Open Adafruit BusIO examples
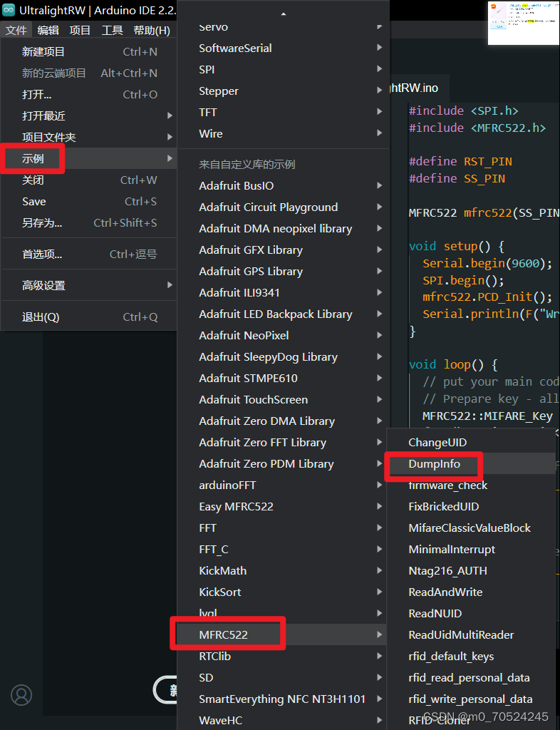Viewport: 560px width, 730px height. click(x=284, y=186)
